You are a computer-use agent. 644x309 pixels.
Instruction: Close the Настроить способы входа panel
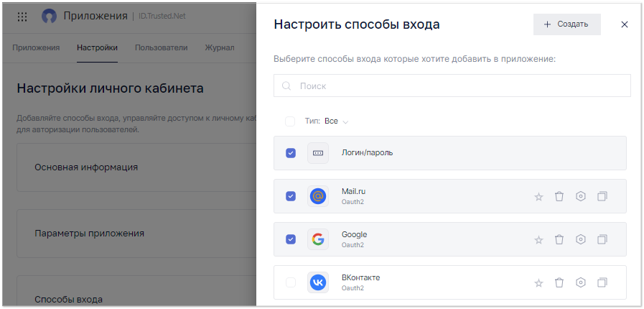(x=625, y=24)
